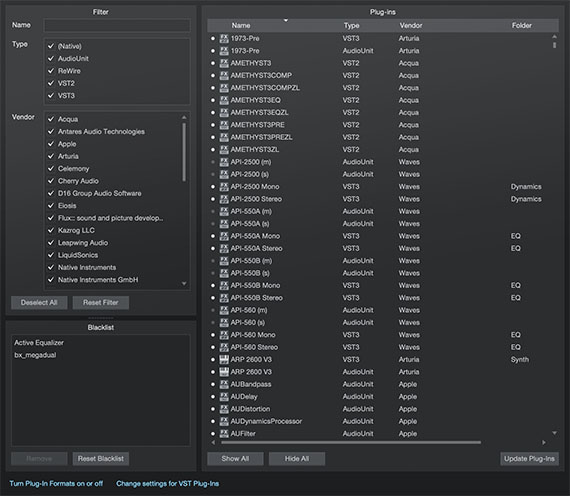Click the Dynamics folder of API-2500 Mono
The width and height of the screenshot is (570, 496).
click(526, 187)
